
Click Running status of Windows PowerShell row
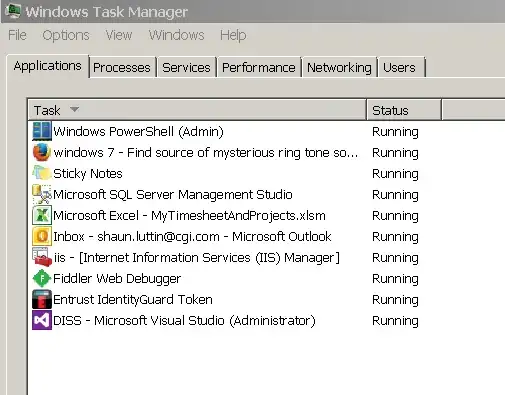(395, 132)
